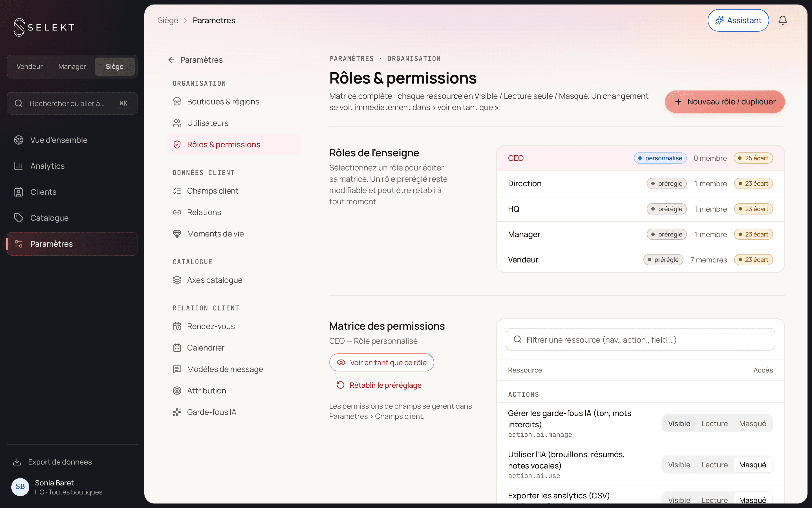Screen dimensions: 812x508
Task: Open Catalogue in the sidebar
Action: point(72,218)
